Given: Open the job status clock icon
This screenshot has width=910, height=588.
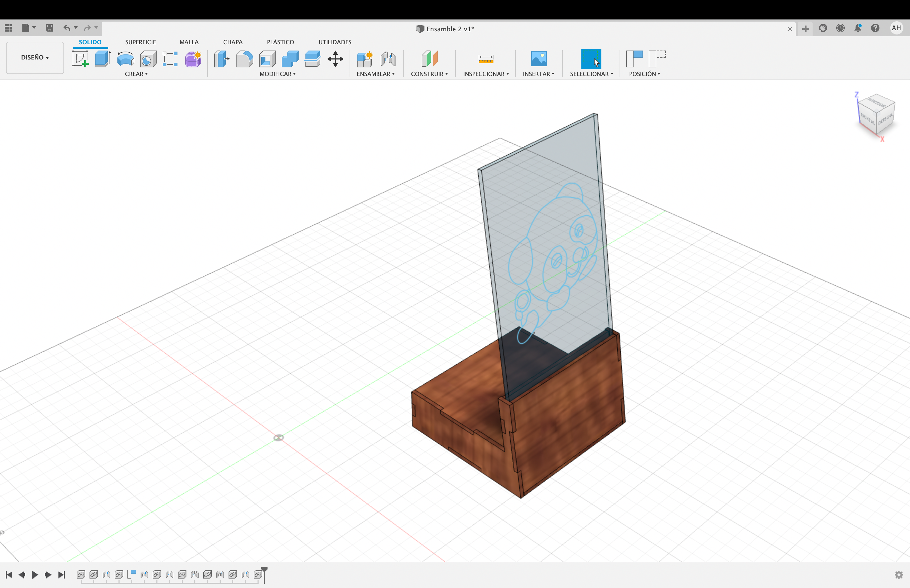Looking at the screenshot, I should tap(840, 28).
